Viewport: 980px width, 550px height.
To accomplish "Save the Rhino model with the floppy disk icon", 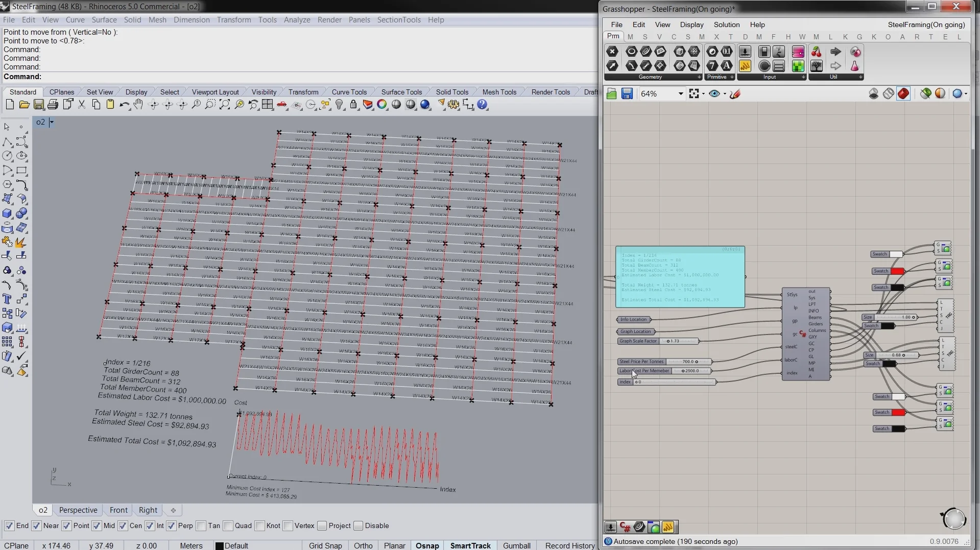I will [38, 105].
